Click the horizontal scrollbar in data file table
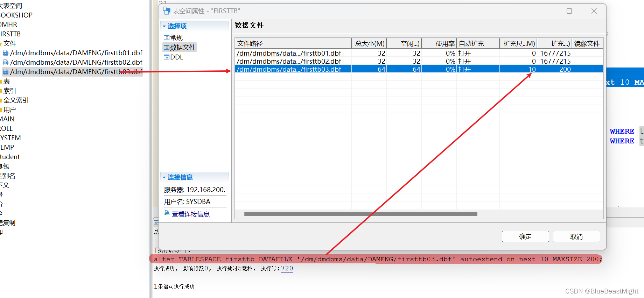The width and height of the screenshot is (644, 298). tap(360, 214)
